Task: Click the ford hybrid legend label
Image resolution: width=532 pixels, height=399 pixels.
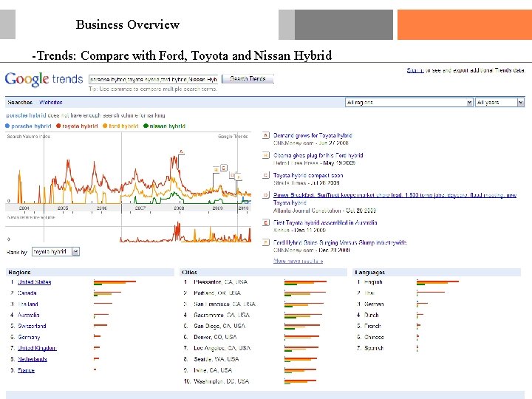Action: coord(123,126)
